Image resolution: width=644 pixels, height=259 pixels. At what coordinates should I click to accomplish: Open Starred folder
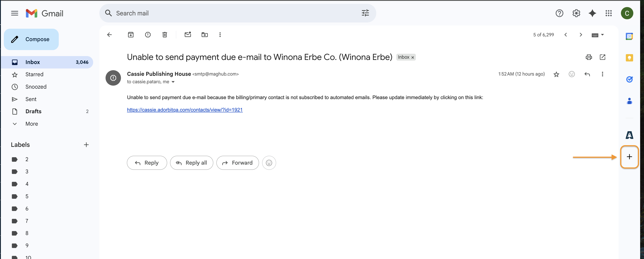point(47,74)
